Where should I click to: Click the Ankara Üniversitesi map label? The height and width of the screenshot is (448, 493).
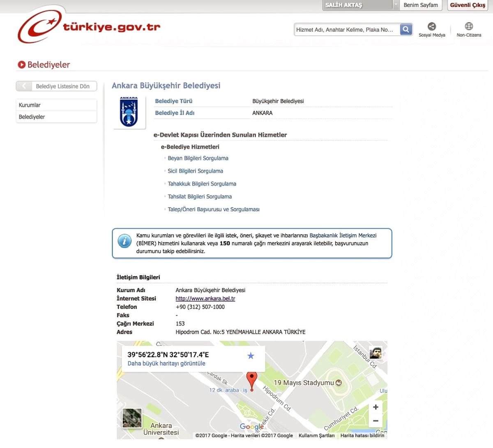(161, 429)
